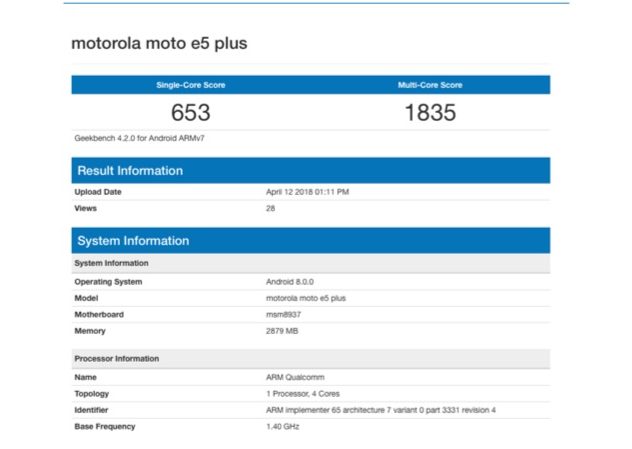
Task: Click the topology value 1 Processor, 4 Cores
Action: [x=304, y=394]
